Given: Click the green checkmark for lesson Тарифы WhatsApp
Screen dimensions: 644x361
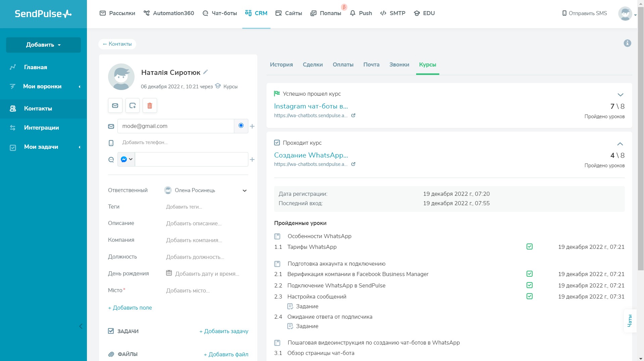Looking at the screenshot, I should [x=529, y=246].
